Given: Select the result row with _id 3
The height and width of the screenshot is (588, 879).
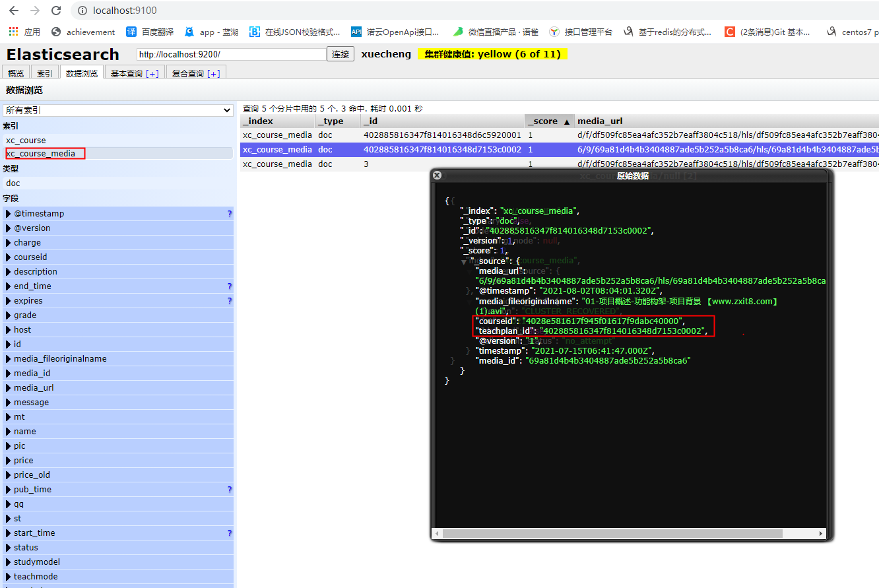Looking at the screenshot, I should [x=560, y=164].
